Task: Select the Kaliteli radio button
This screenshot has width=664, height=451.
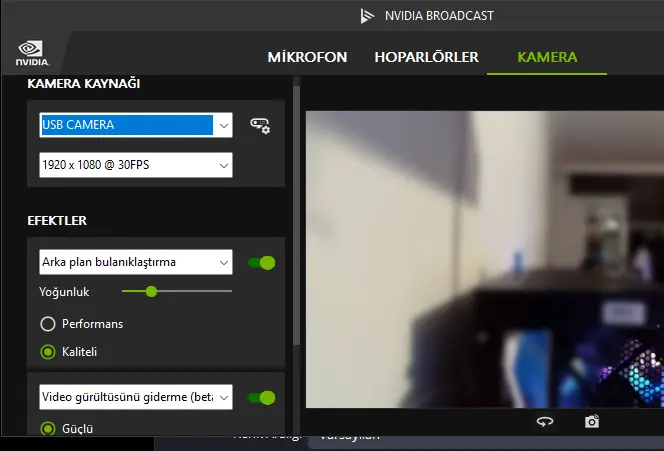Action: click(x=48, y=352)
